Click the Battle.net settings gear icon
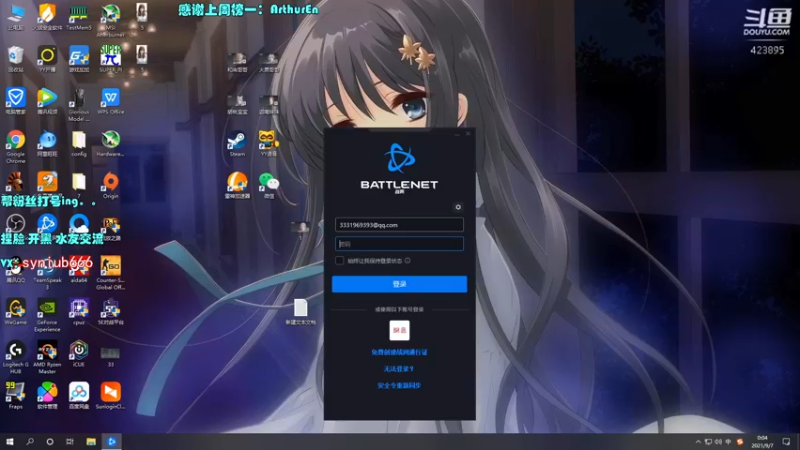 click(458, 207)
